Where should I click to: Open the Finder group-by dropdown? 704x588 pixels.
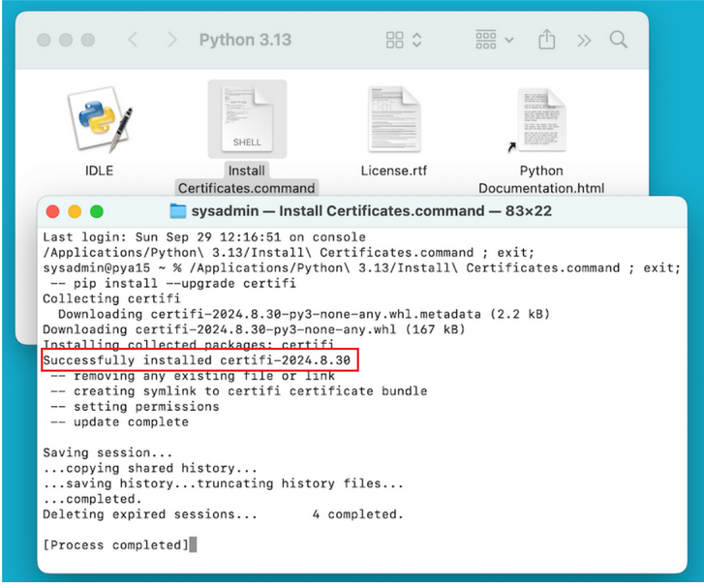point(494,40)
